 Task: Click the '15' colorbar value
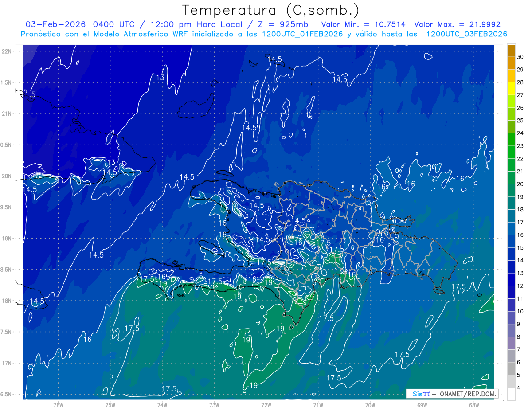click(x=520, y=247)
